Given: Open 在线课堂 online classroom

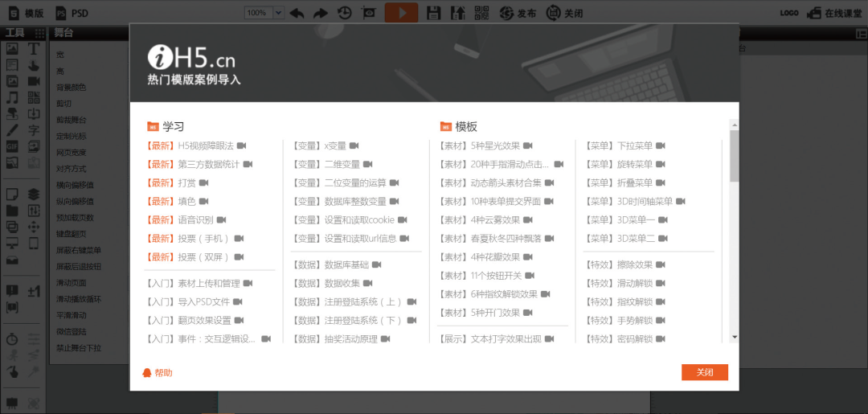Looking at the screenshot, I should point(833,14).
